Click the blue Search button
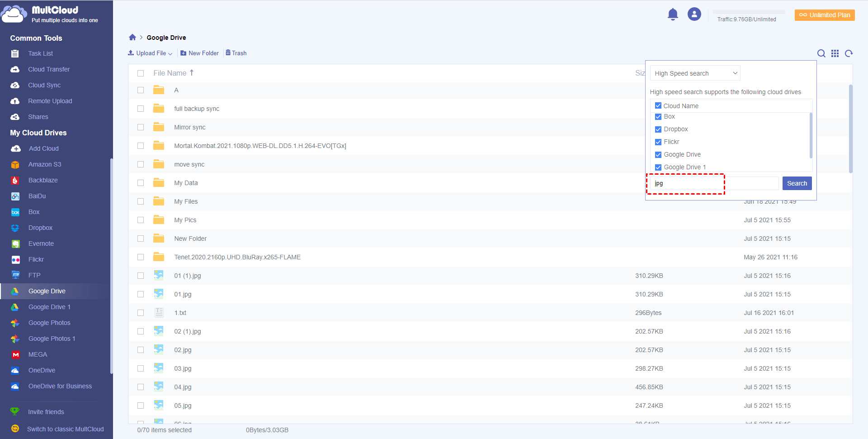The height and width of the screenshot is (439, 868). tap(797, 183)
